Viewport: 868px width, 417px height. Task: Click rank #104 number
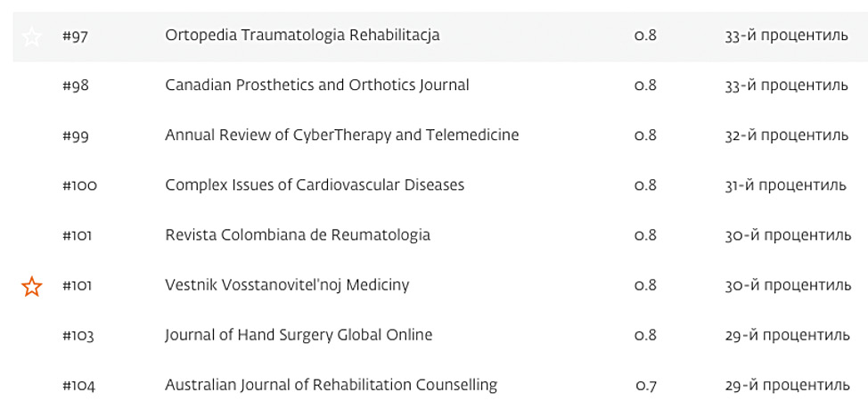click(78, 386)
